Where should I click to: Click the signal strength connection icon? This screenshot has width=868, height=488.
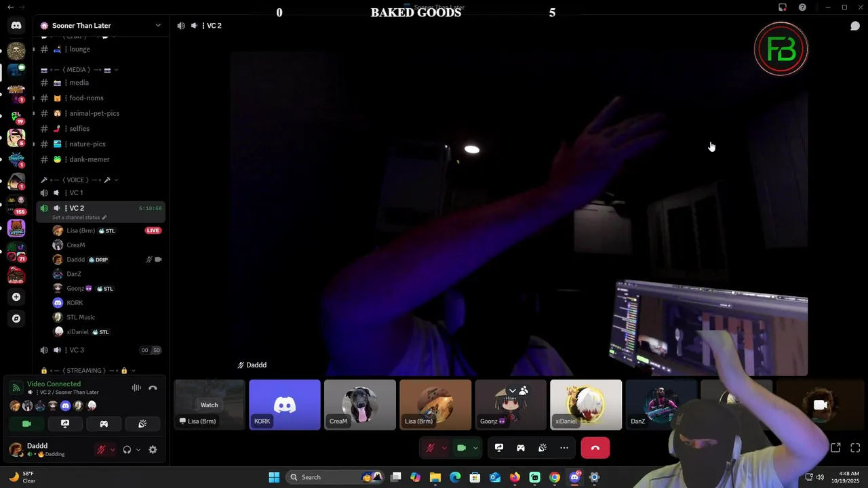point(16,388)
